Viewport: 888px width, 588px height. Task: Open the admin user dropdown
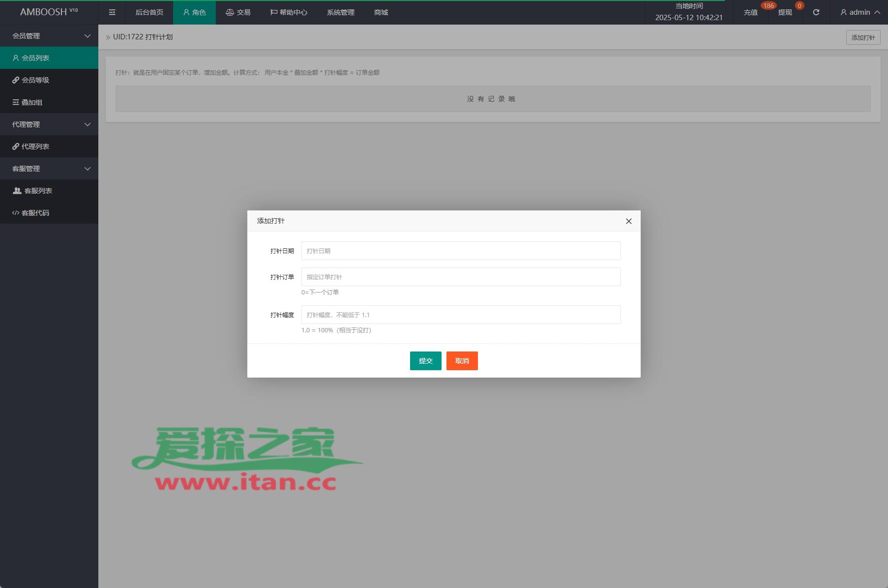[x=860, y=12]
